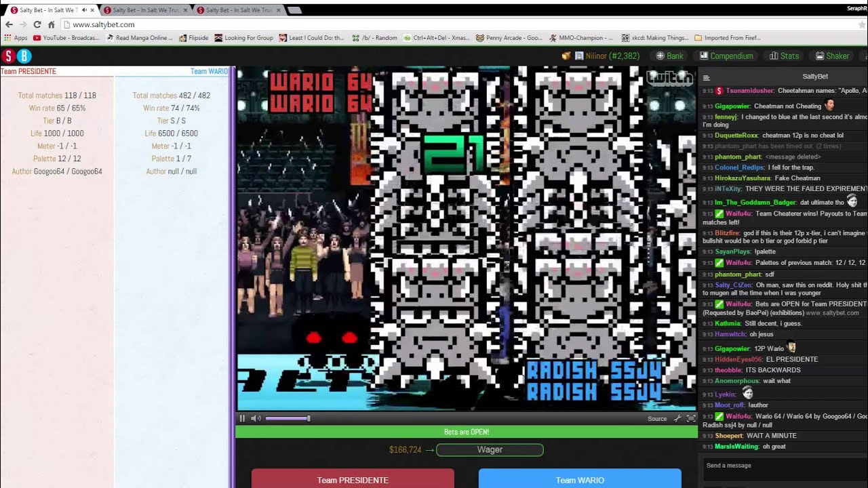This screenshot has height=488, width=868.
Task: Click Team WARIO header in stats panel
Action: [x=210, y=71]
